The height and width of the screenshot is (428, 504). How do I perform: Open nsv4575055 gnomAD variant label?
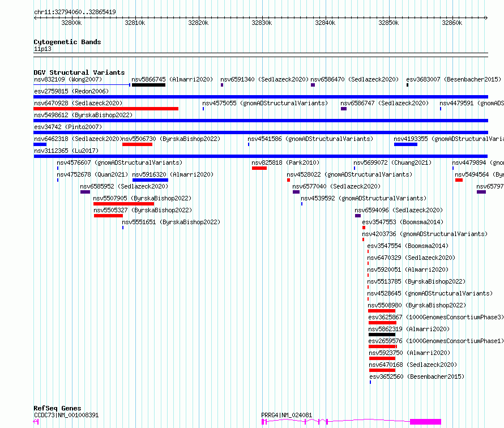[265, 103]
